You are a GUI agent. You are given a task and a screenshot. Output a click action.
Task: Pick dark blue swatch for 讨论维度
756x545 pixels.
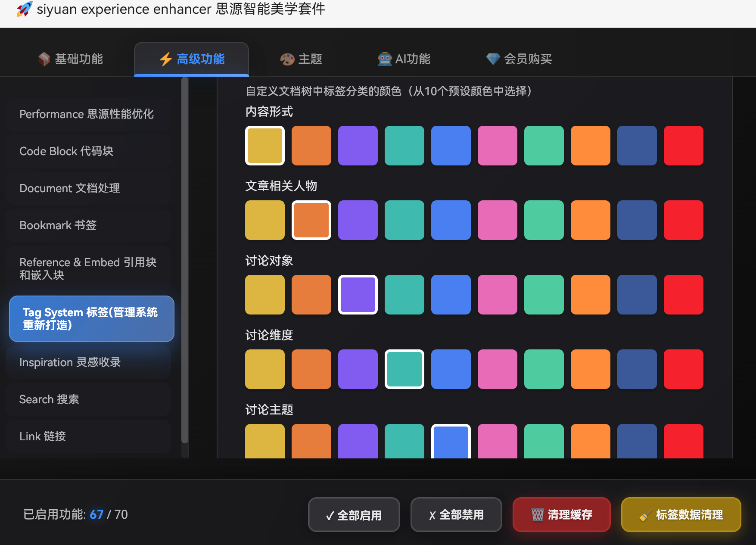pyautogui.click(x=637, y=369)
